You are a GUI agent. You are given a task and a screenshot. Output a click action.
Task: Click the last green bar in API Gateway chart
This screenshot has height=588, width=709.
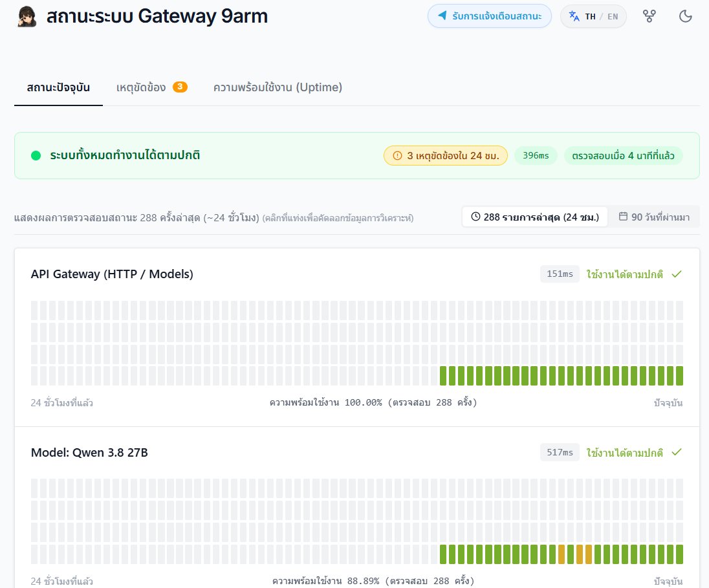679,376
